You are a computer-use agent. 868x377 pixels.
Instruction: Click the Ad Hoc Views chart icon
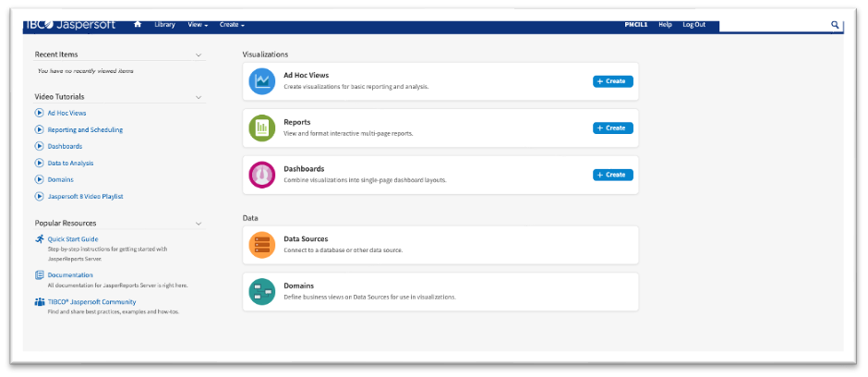(262, 81)
